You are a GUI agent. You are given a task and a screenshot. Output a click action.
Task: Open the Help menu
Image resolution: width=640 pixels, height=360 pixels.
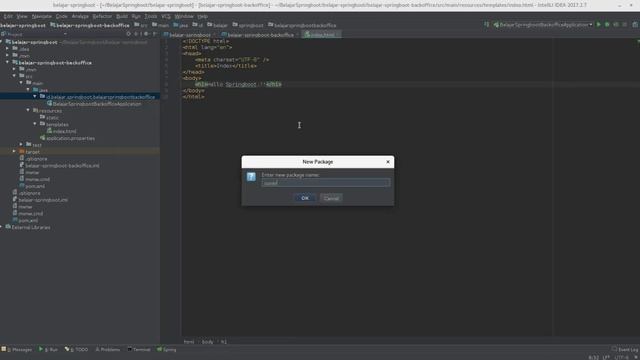[x=202, y=16]
